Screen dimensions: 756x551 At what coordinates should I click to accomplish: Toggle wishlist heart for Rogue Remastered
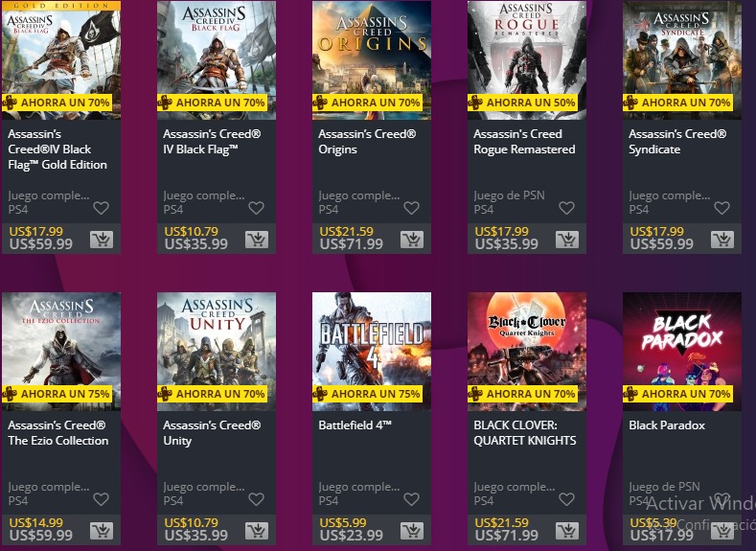tap(566, 208)
